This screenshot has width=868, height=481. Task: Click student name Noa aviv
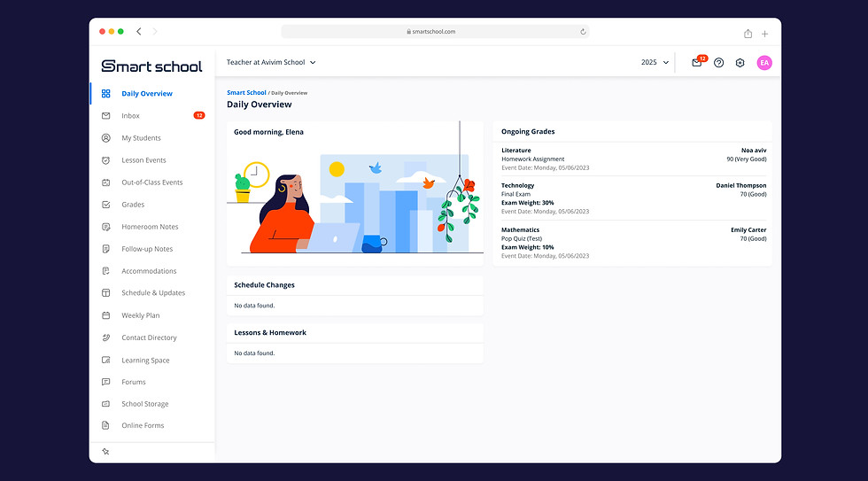(x=754, y=150)
